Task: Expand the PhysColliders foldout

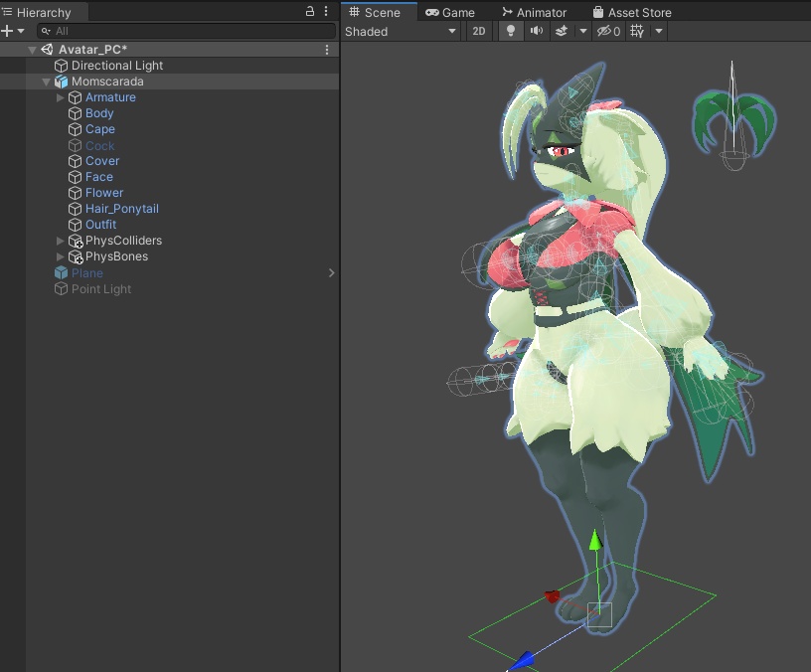Action: coord(60,242)
